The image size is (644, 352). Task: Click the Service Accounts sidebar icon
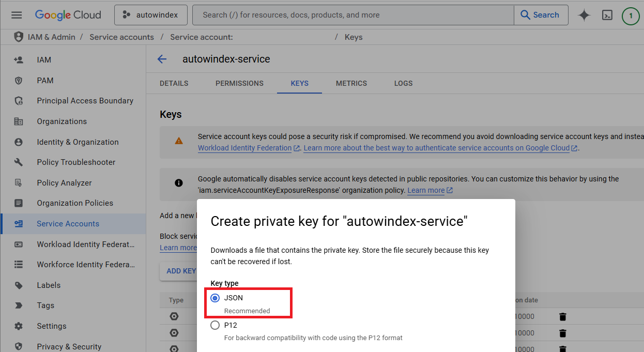pos(19,224)
